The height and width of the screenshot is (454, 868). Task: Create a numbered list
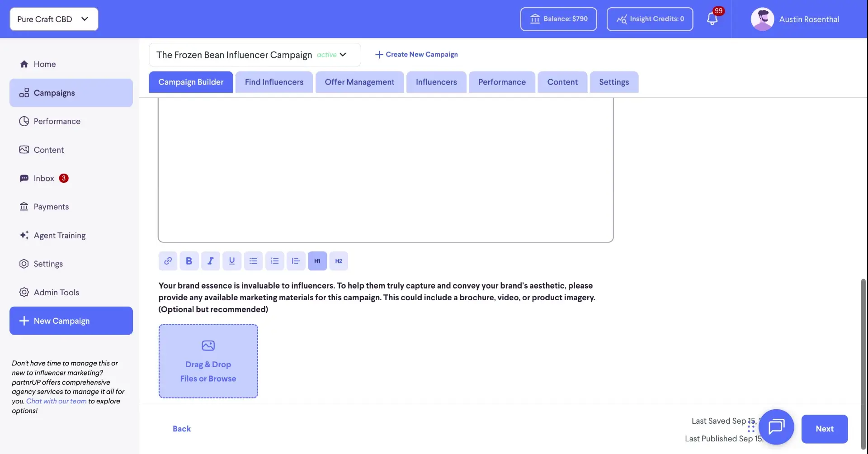(274, 261)
